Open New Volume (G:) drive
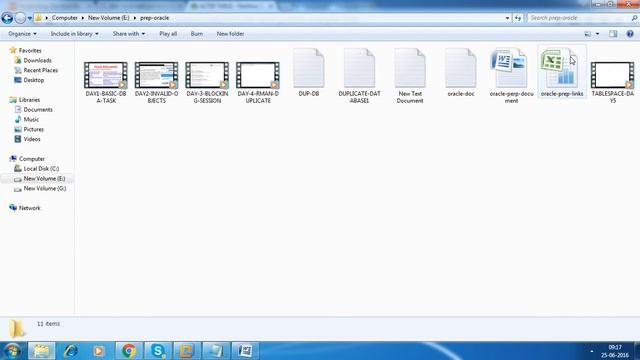This screenshot has width=640, height=360. 44,188
